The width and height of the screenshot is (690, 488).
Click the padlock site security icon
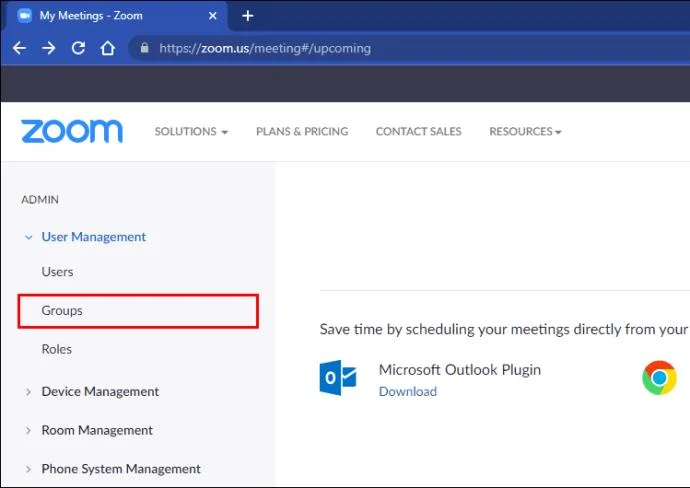click(x=144, y=48)
